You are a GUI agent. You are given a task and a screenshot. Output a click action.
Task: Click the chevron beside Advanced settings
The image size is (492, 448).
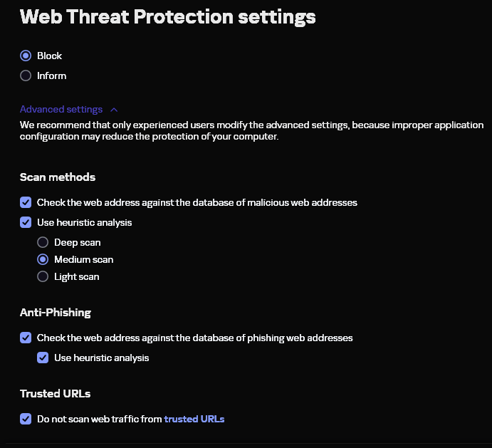114,110
